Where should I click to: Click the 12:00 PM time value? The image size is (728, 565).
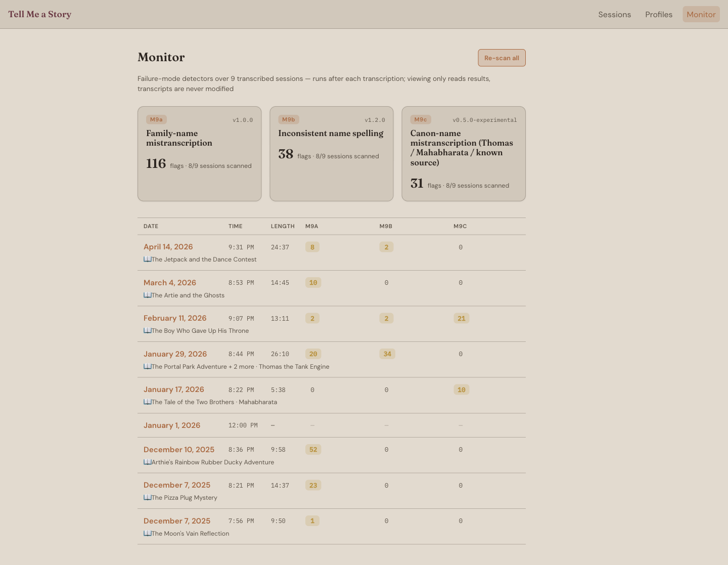pos(243,425)
